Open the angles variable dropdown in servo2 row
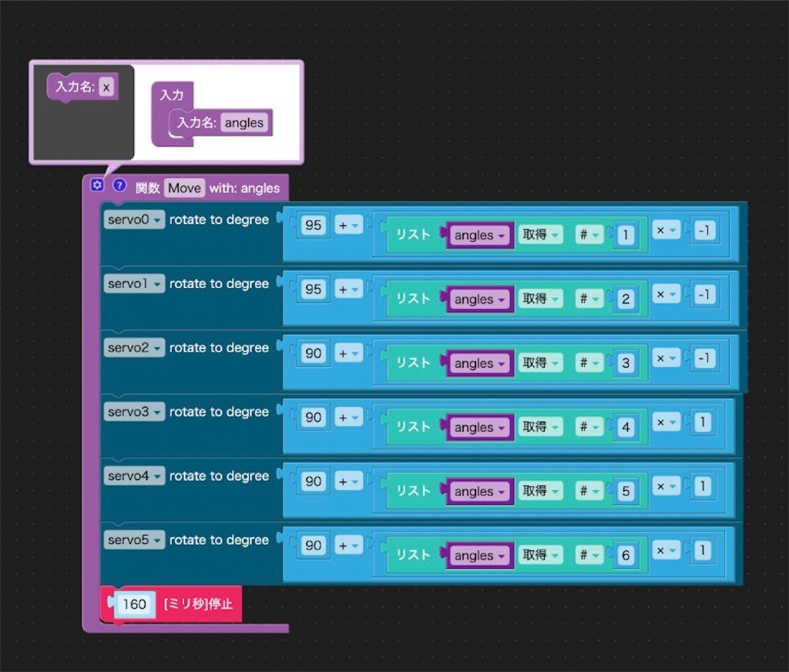The height and width of the screenshot is (672, 789). point(479,363)
